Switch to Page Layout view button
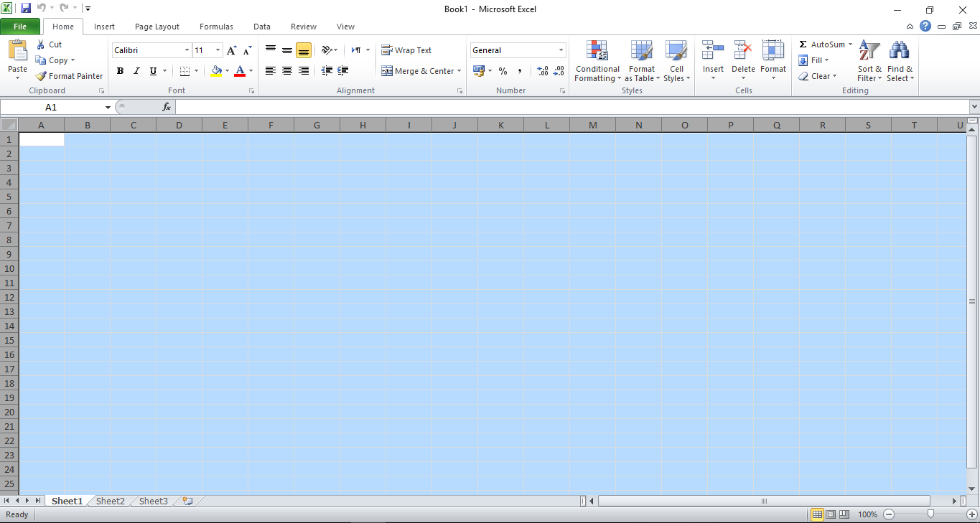 pyautogui.click(x=831, y=514)
